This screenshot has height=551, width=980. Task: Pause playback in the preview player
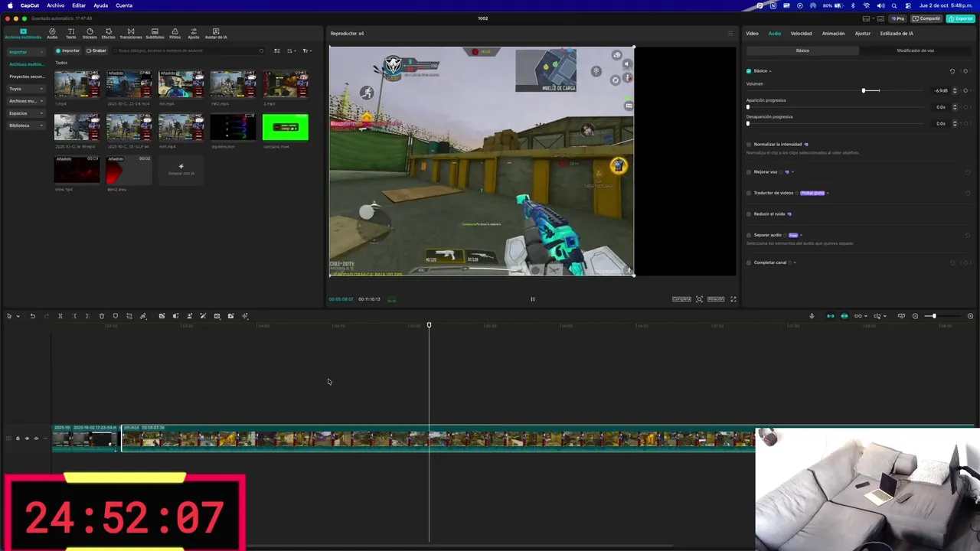pyautogui.click(x=533, y=299)
